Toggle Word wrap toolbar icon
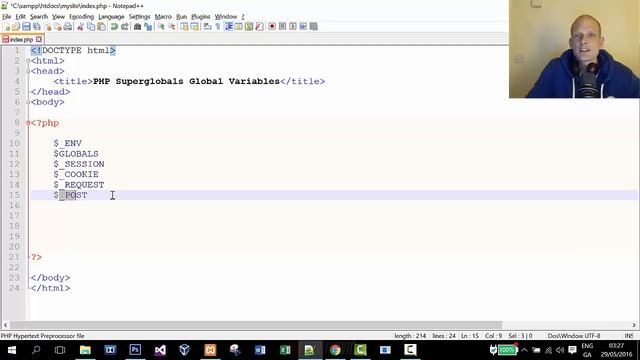The width and height of the screenshot is (640, 360). tap(207, 27)
